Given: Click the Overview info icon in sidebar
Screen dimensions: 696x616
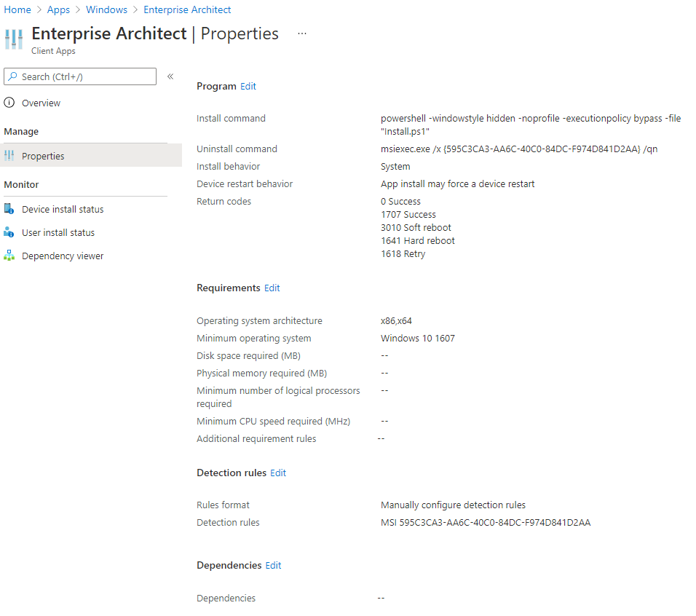Looking at the screenshot, I should click(9, 103).
